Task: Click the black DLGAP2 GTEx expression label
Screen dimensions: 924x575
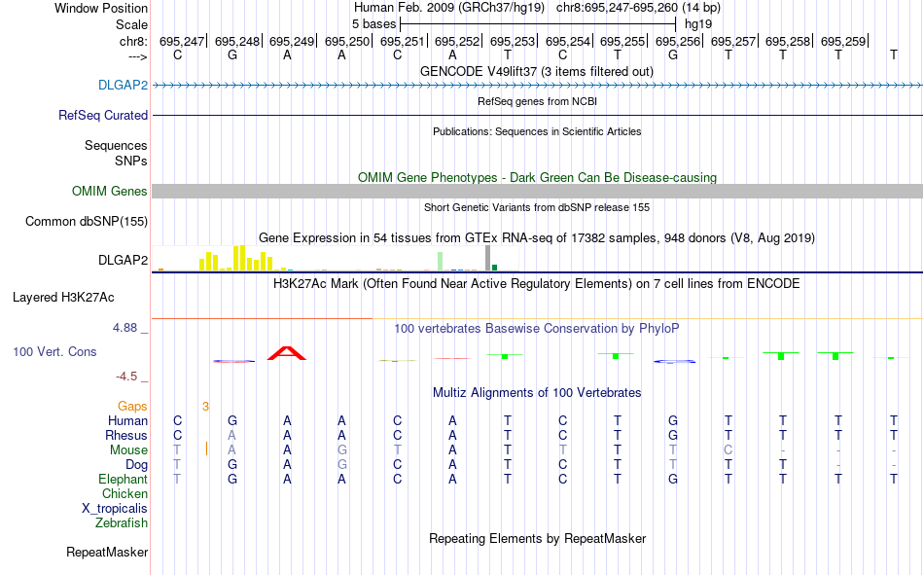Action: (123, 260)
